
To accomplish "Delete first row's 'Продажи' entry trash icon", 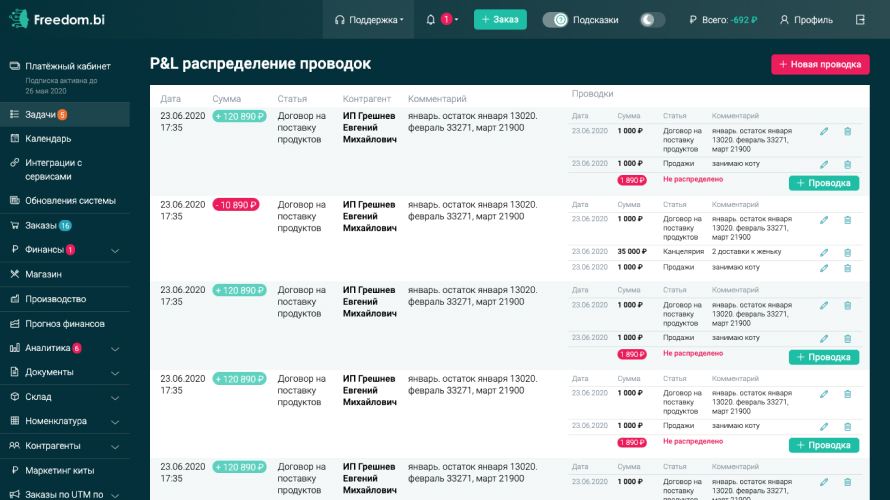I will click(x=847, y=165).
